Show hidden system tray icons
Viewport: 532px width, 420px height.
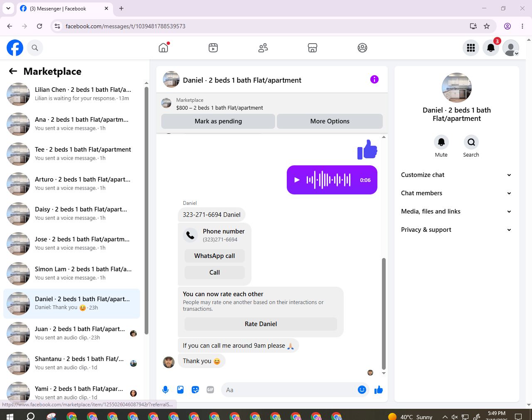pos(445,417)
